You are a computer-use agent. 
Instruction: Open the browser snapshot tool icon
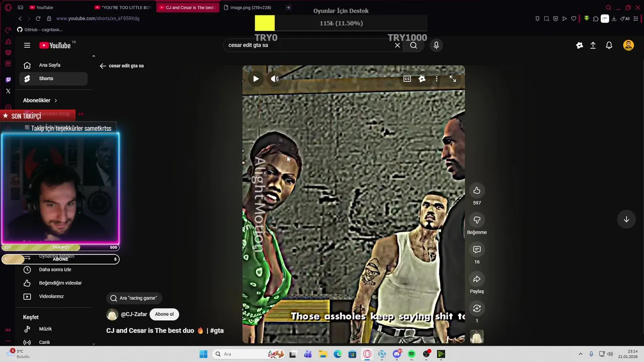click(x=546, y=19)
